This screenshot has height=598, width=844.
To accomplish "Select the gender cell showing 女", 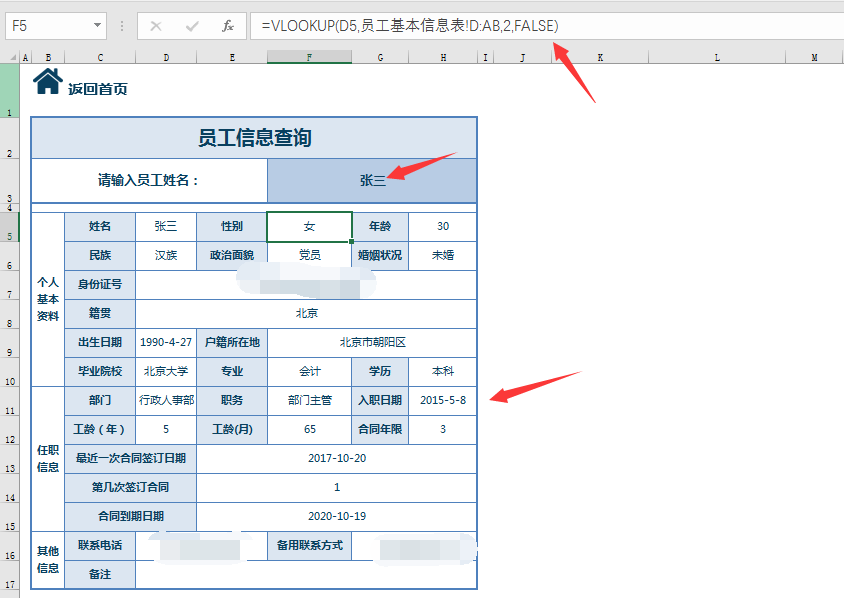I will coord(308,226).
